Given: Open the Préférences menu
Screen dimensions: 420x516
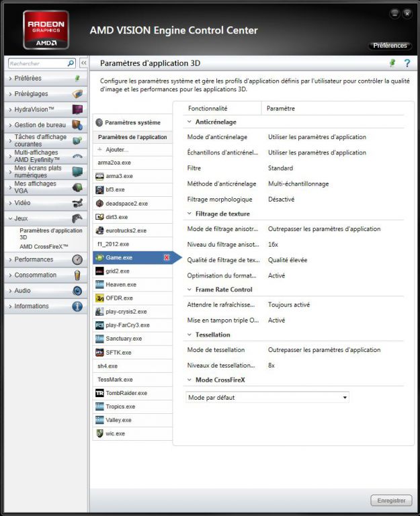Looking at the screenshot, I should pyautogui.click(x=390, y=46).
